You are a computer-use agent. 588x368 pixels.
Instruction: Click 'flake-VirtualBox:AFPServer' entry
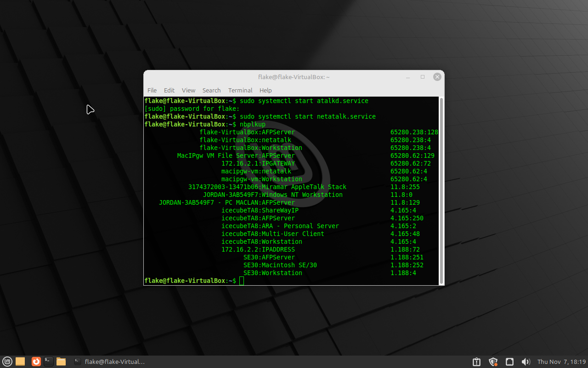click(x=247, y=132)
